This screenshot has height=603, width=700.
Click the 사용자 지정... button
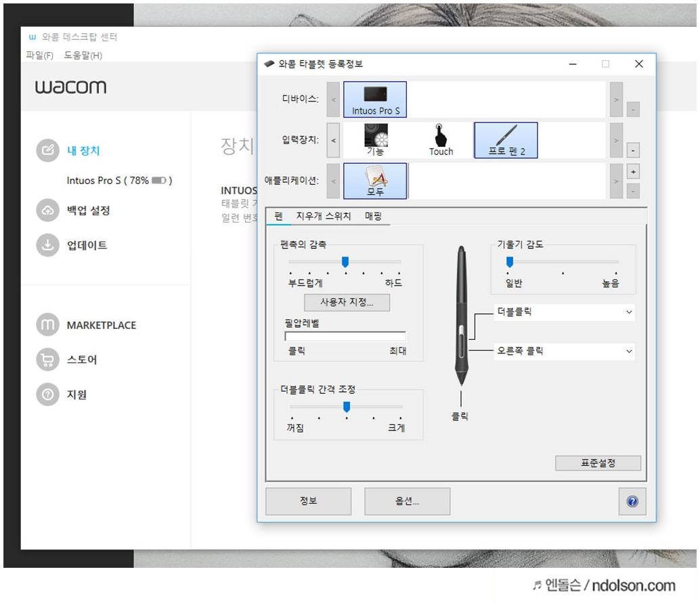(347, 302)
